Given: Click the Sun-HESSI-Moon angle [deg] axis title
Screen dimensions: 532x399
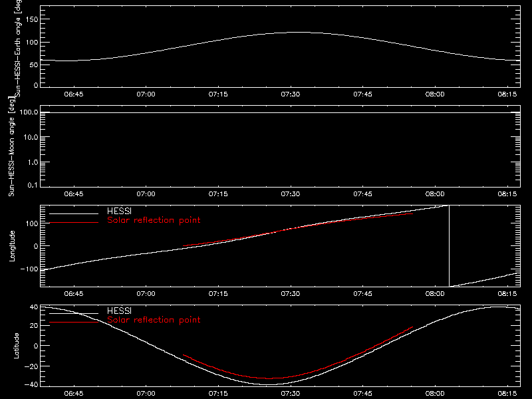Looking at the screenshot, I should click(11, 146).
